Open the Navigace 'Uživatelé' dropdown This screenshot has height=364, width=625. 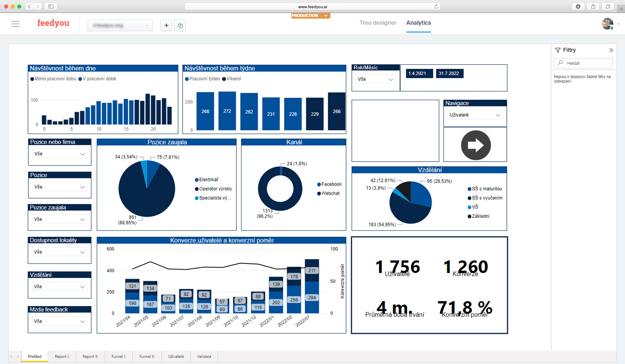coord(475,115)
